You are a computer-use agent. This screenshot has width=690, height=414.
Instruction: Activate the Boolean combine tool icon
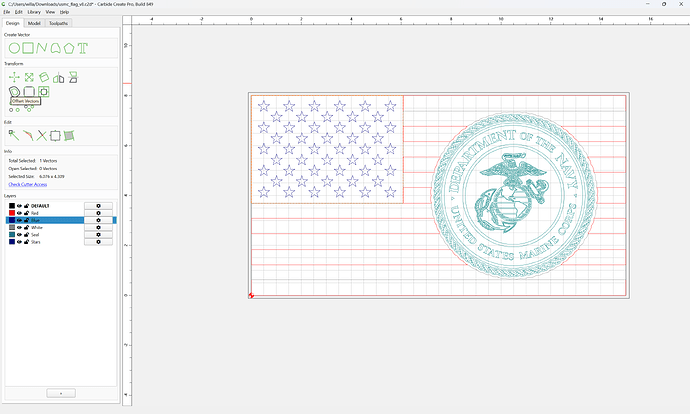pos(43,92)
